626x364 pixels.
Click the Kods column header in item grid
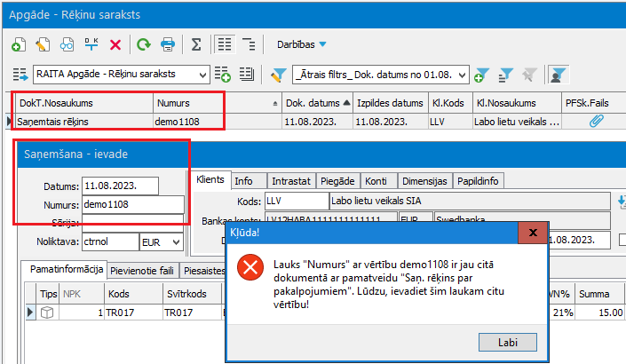coord(133,294)
